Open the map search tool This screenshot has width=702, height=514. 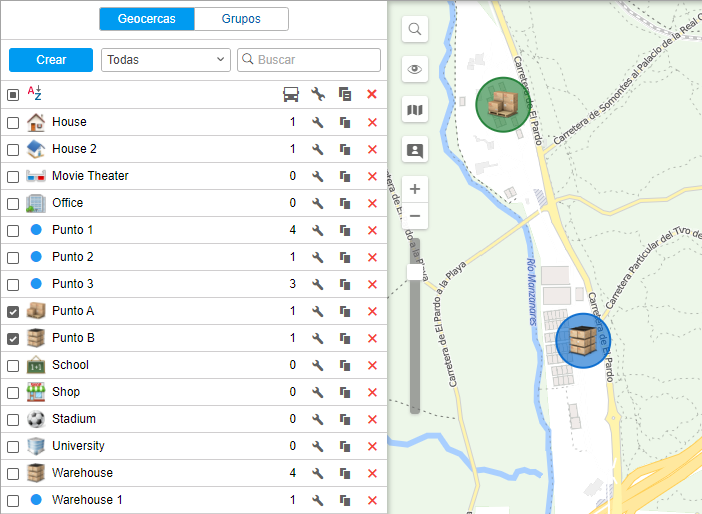point(415,30)
